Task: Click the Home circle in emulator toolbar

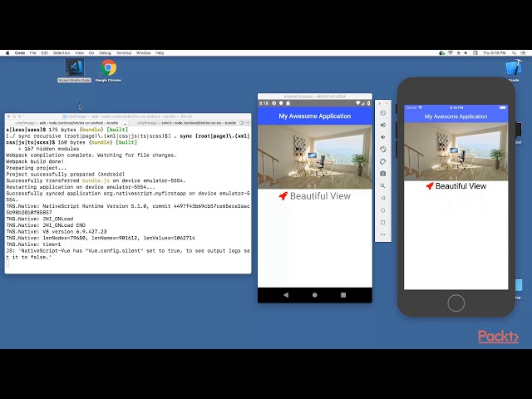Action: click(x=382, y=210)
